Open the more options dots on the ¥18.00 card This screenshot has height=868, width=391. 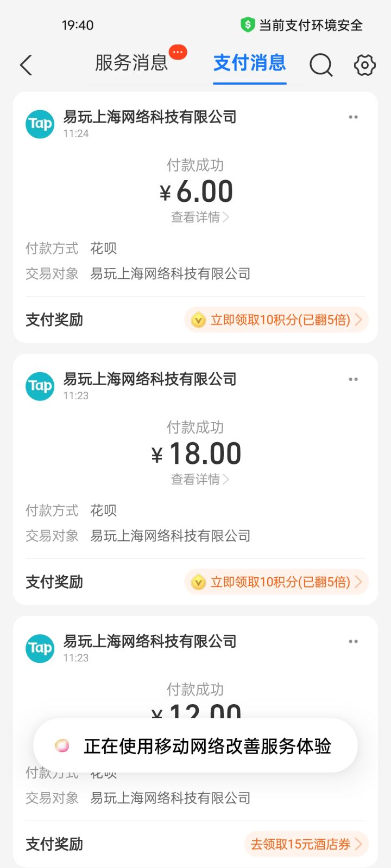(353, 379)
